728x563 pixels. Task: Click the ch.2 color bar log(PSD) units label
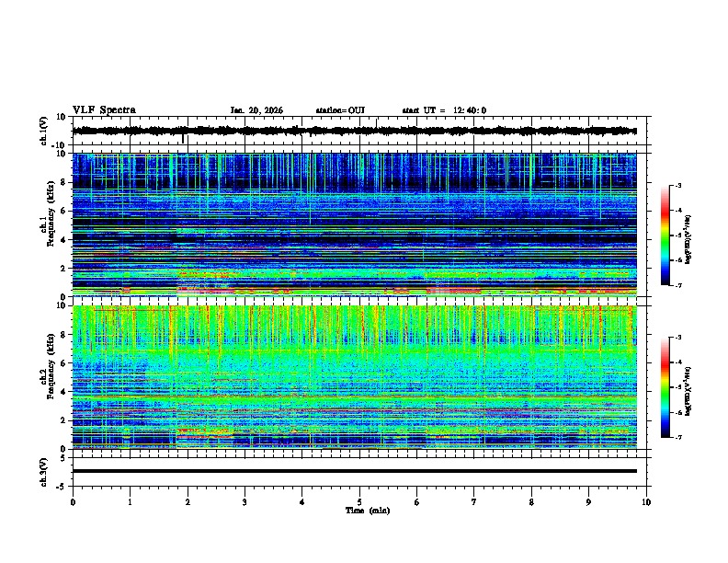pos(688,392)
